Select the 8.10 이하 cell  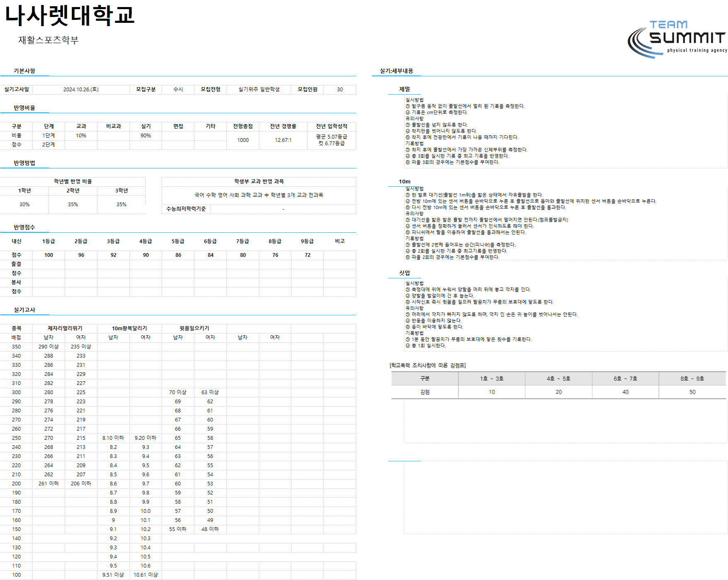[113, 438]
